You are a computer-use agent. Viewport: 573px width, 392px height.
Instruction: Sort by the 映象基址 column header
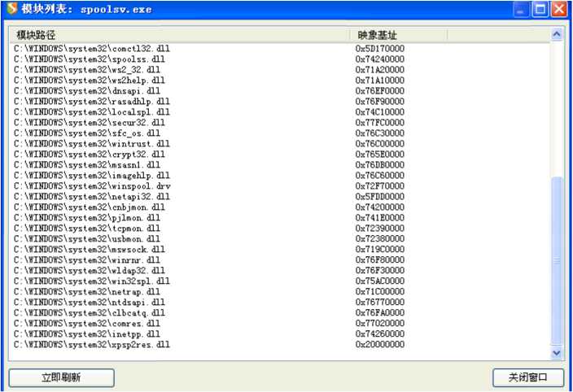coord(398,35)
